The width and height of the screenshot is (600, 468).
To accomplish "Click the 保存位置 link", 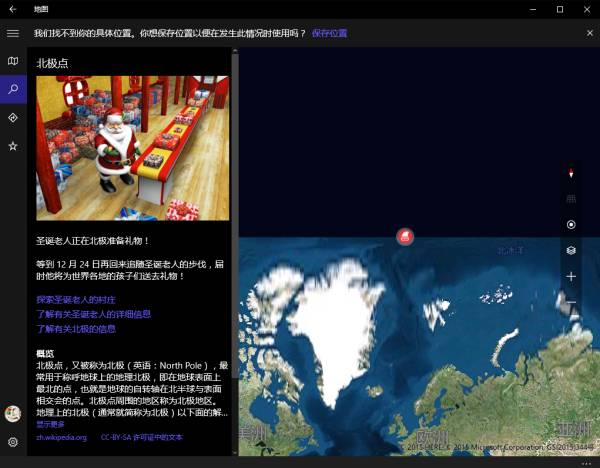I will point(329,33).
